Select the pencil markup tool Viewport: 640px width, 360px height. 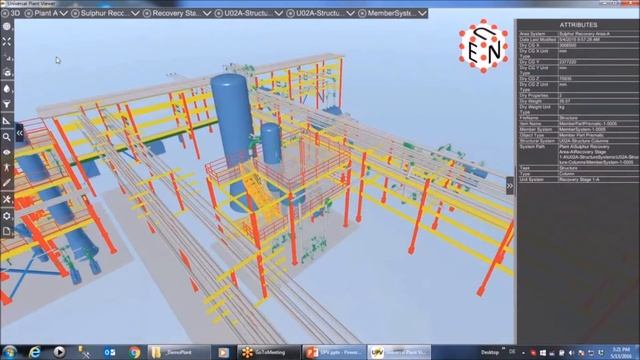(x=7, y=183)
